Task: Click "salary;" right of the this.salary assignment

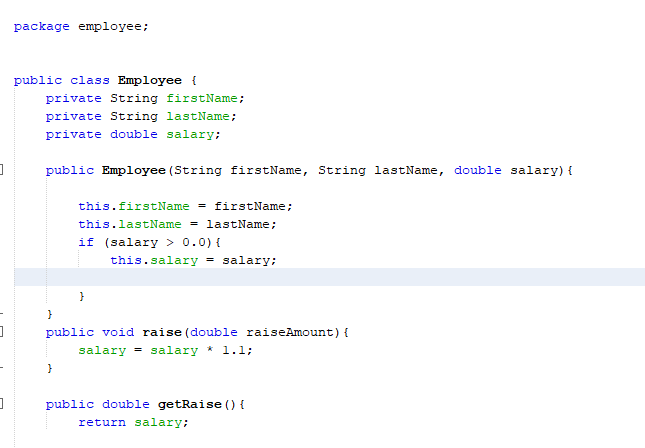Action: coord(249,261)
